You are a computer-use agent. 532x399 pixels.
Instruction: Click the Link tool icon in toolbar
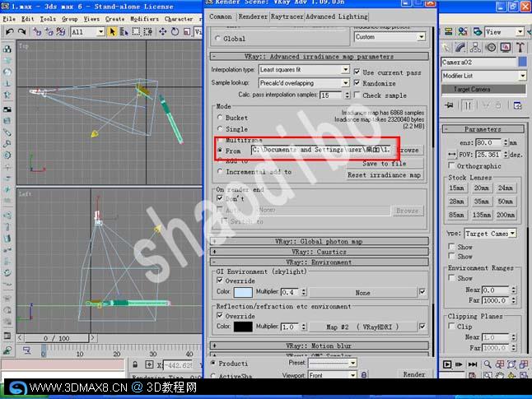[x=37, y=32]
